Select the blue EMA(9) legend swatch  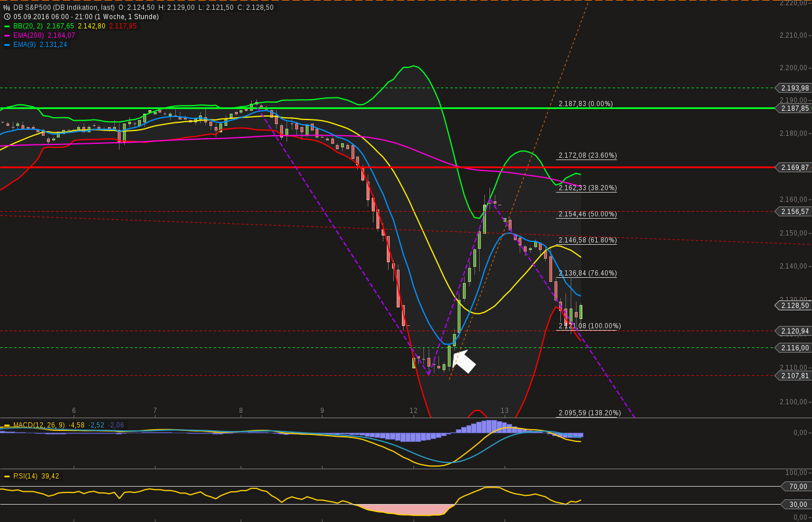[x=7, y=45]
